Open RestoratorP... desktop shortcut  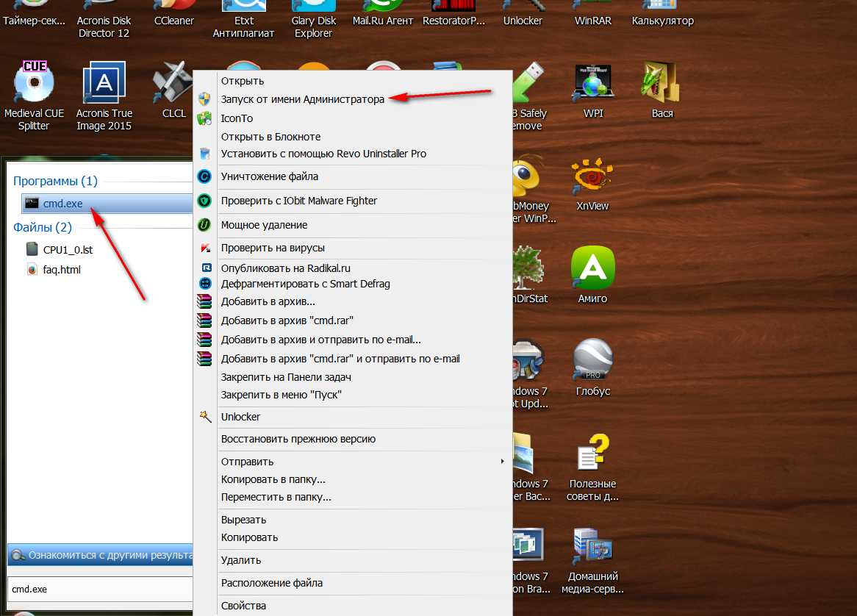coord(453,14)
